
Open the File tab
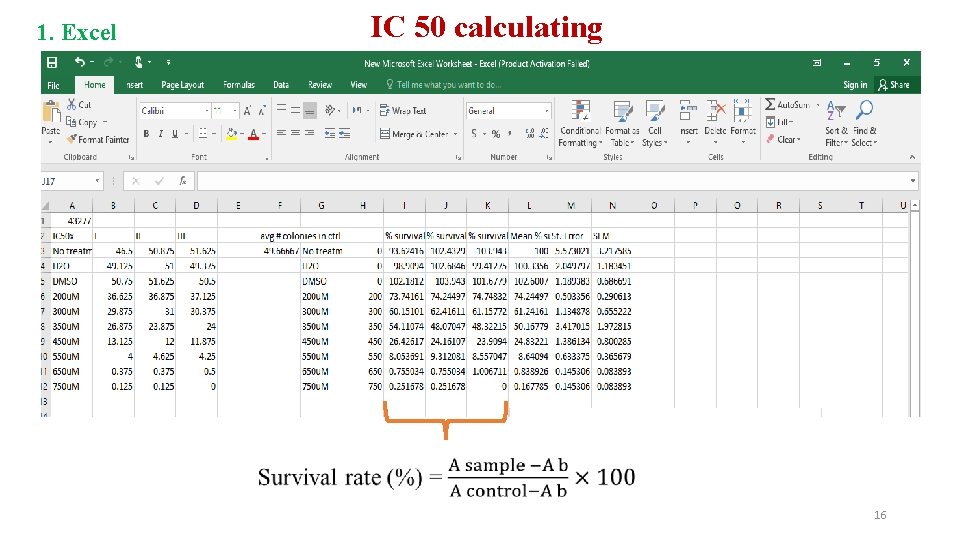tap(53, 85)
